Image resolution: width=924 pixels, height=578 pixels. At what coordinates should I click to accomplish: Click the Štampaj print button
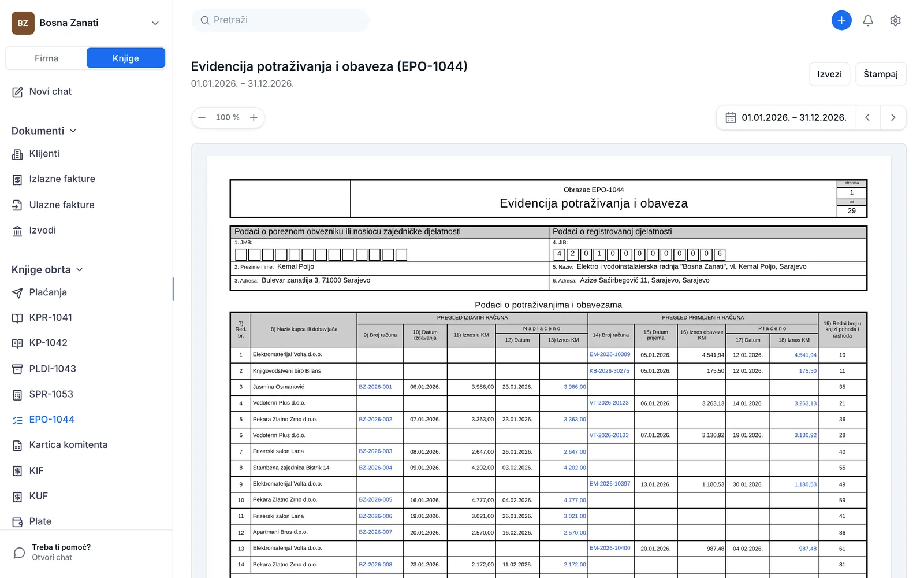tap(881, 74)
